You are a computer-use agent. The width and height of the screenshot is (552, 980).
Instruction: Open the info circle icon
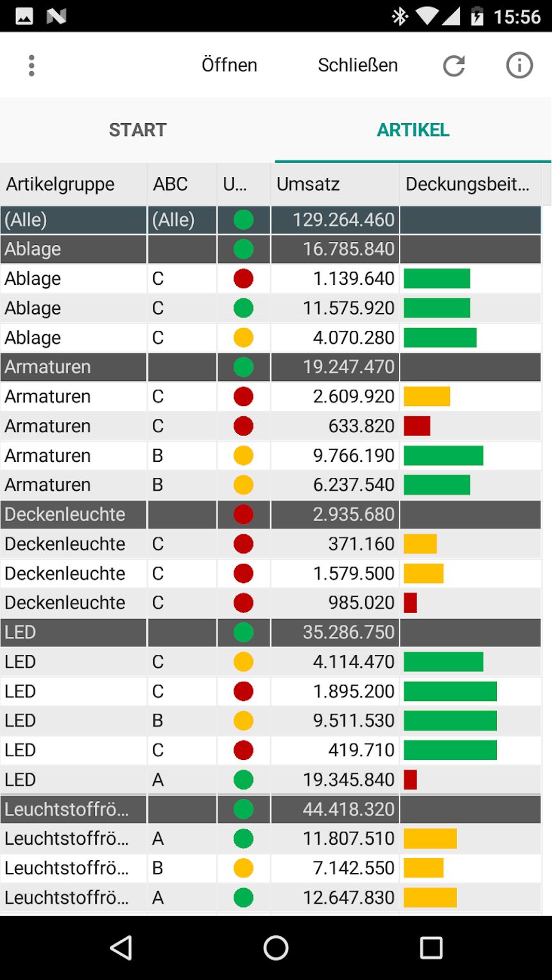[x=519, y=65]
